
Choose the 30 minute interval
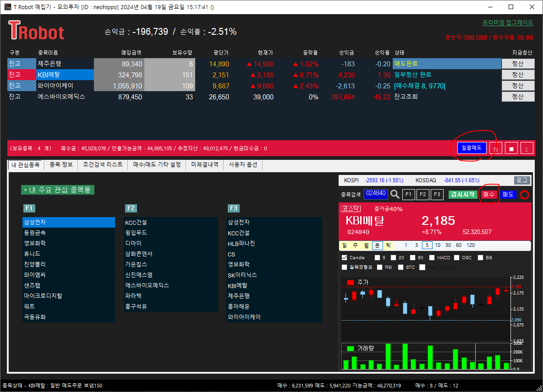pyautogui.click(x=448, y=245)
